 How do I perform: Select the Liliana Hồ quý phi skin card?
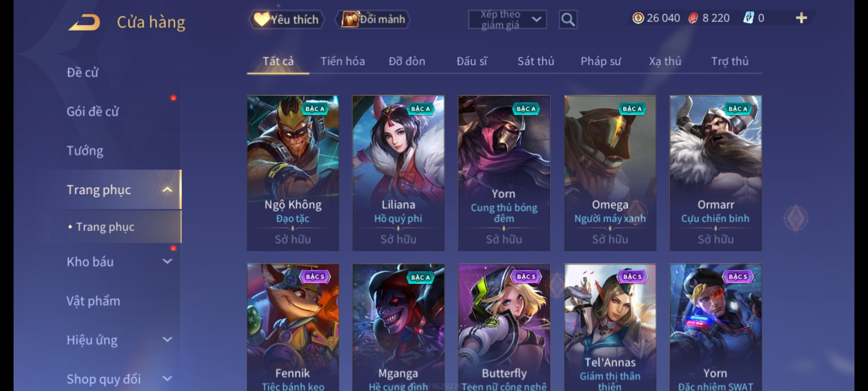pyautogui.click(x=398, y=173)
